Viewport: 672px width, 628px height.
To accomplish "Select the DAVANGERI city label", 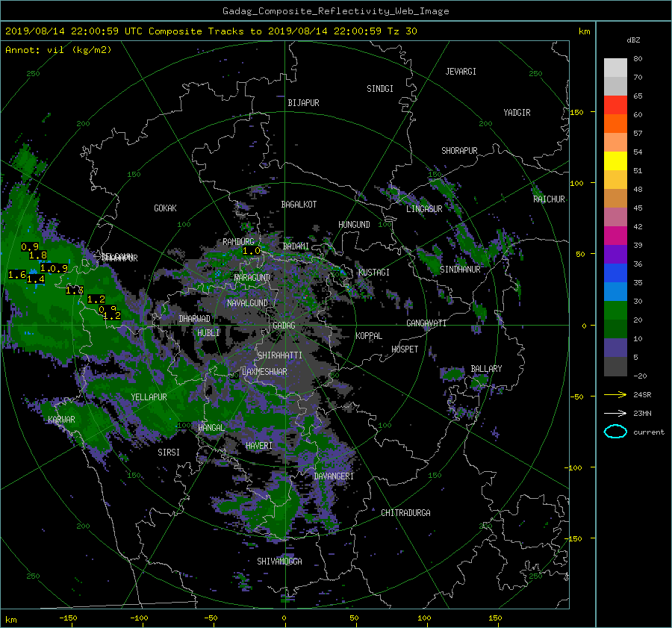I will point(334,476).
